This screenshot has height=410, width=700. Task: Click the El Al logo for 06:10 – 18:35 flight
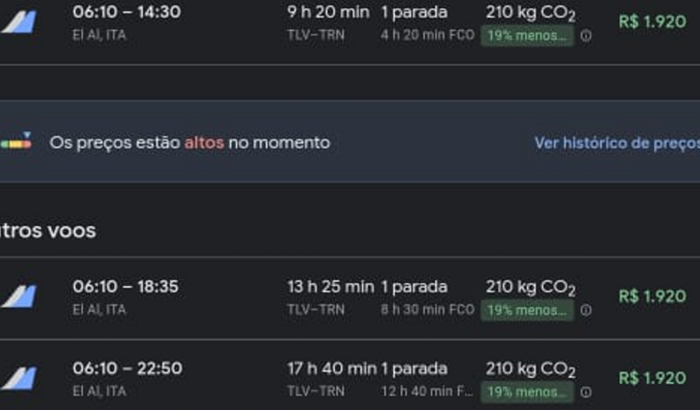(18, 296)
